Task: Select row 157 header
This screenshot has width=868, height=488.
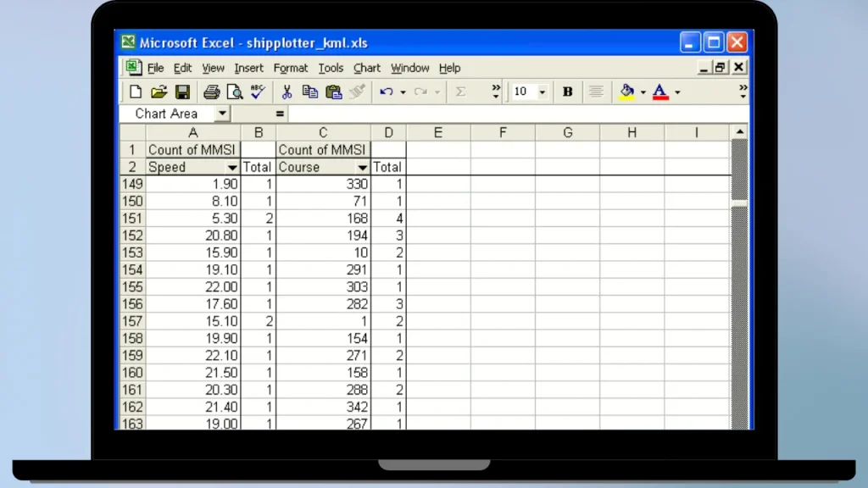Action: [x=133, y=321]
